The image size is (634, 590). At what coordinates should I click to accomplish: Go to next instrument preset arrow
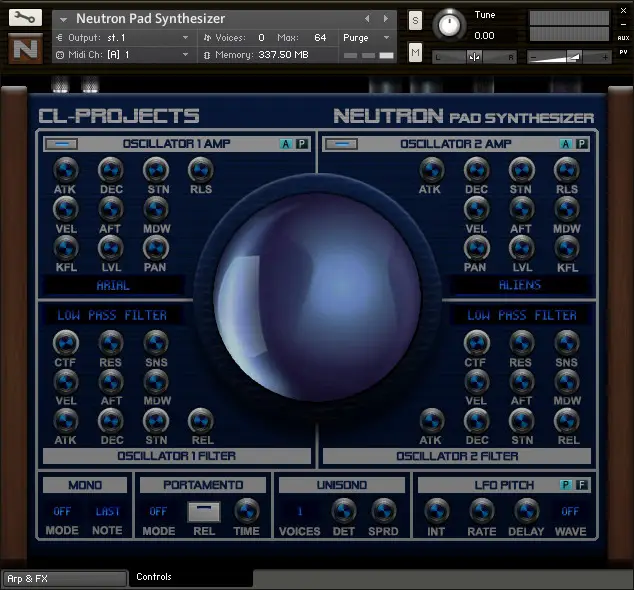pos(386,19)
